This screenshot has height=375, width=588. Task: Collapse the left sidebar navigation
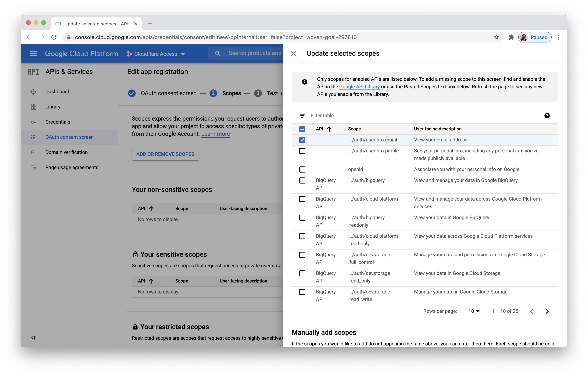(x=33, y=338)
